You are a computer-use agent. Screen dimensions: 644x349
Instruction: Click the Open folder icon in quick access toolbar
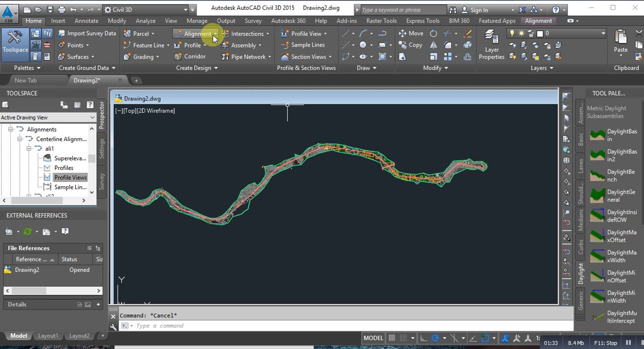[x=38, y=9]
